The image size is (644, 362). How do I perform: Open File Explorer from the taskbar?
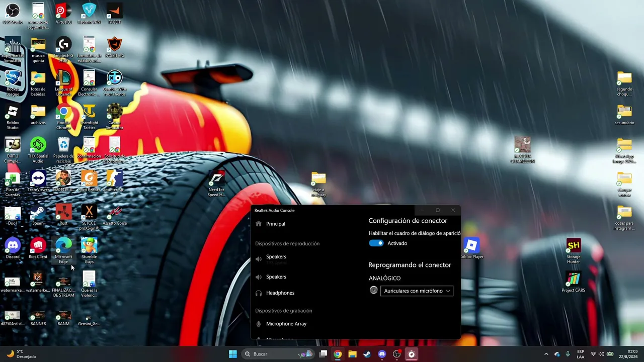353,354
